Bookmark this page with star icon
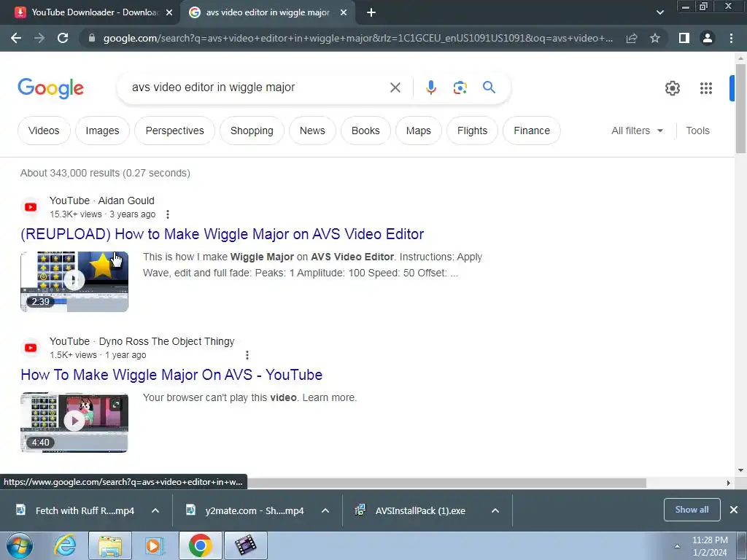Viewport: 747px width, 560px height. 655,38
